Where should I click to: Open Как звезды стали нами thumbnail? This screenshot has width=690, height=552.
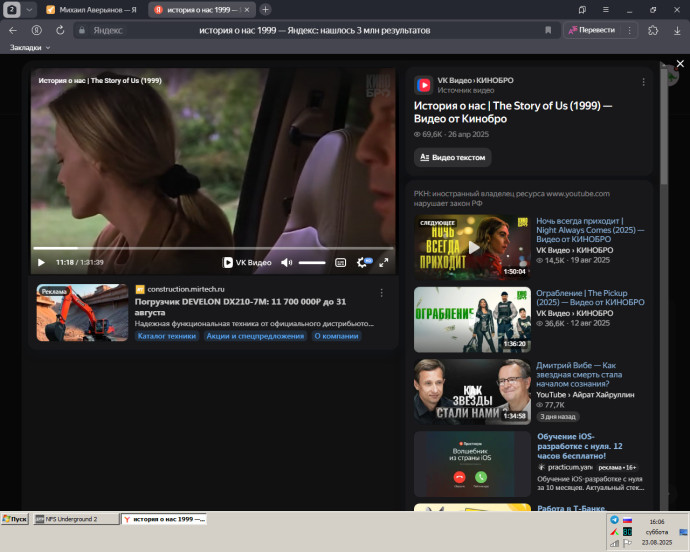click(472, 392)
